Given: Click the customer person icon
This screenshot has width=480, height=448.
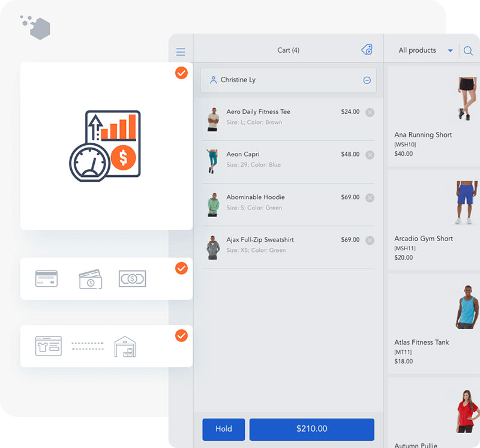Looking at the screenshot, I should (x=214, y=80).
